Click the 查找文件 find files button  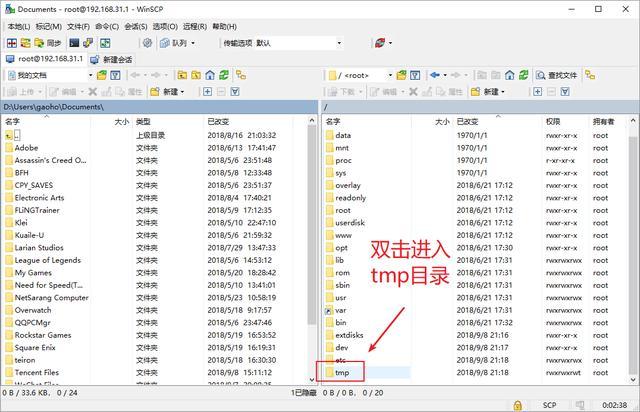(x=557, y=75)
